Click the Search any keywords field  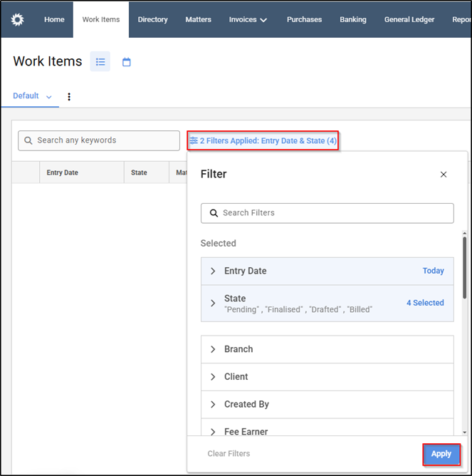pyautogui.click(x=99, y=140)
